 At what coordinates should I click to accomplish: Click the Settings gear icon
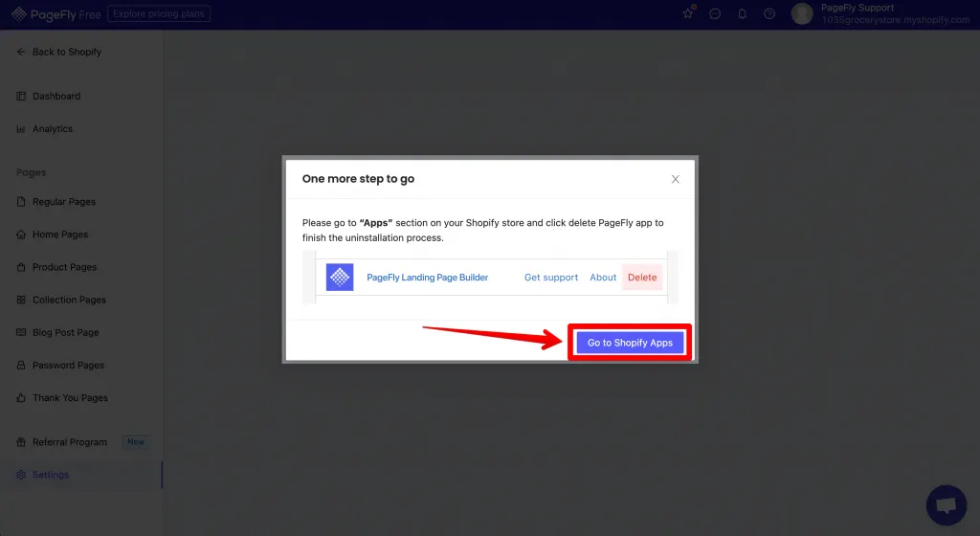pos(21,475)
